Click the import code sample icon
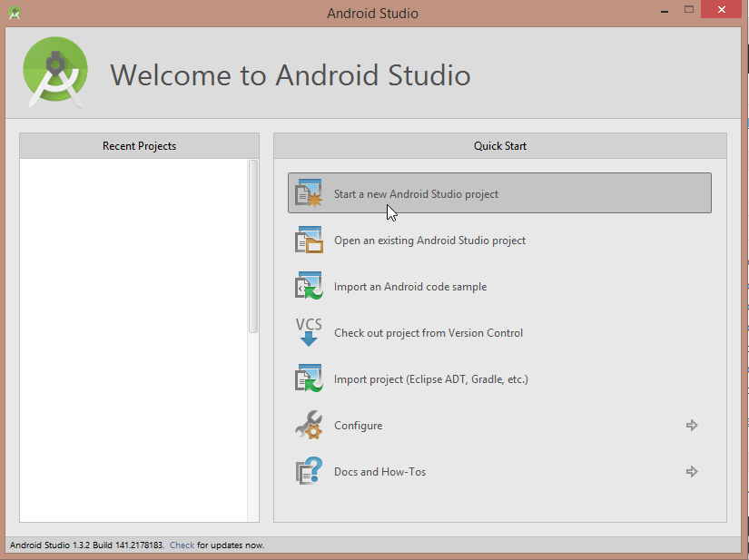Screen dimensions: 749x560 309,286
